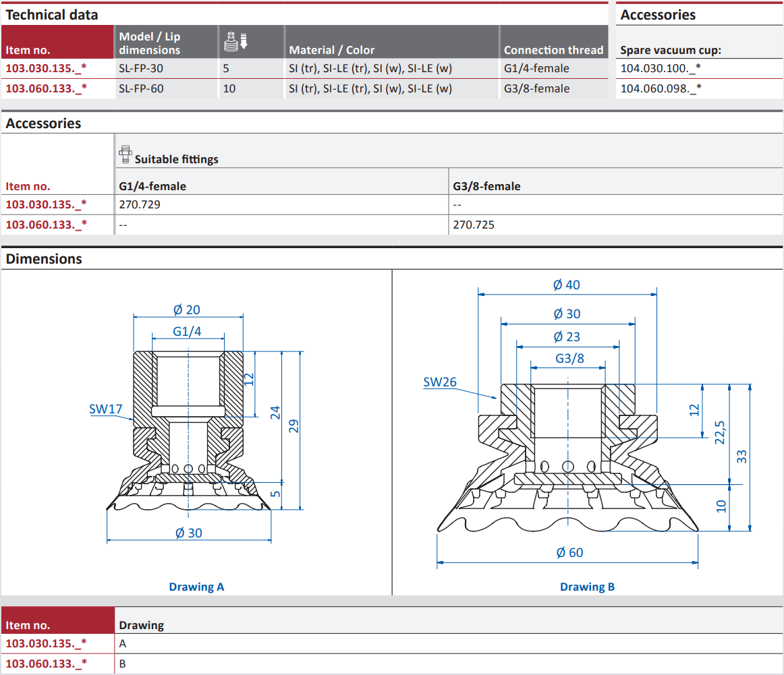Image resolution: width=784 pixels, height=675 pixels.
Task: Click the SW26 label in Drawing B
Action: coord(440,382)
